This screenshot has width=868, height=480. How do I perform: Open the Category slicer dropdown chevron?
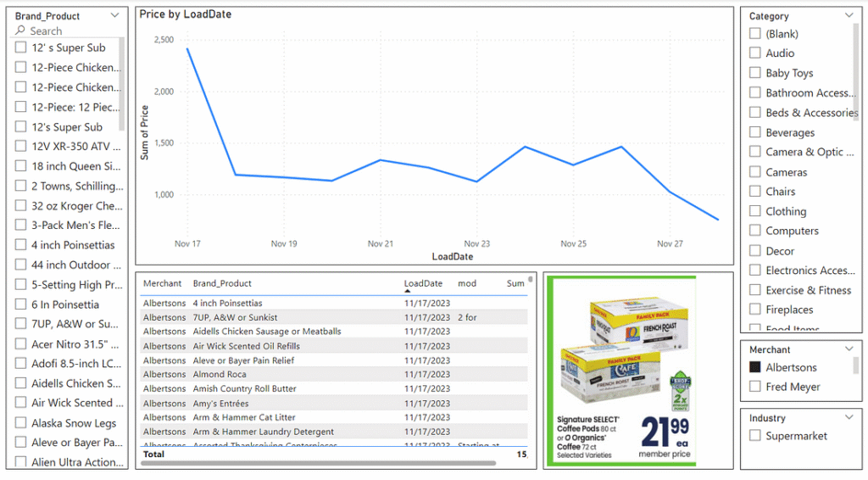(849, 15)
